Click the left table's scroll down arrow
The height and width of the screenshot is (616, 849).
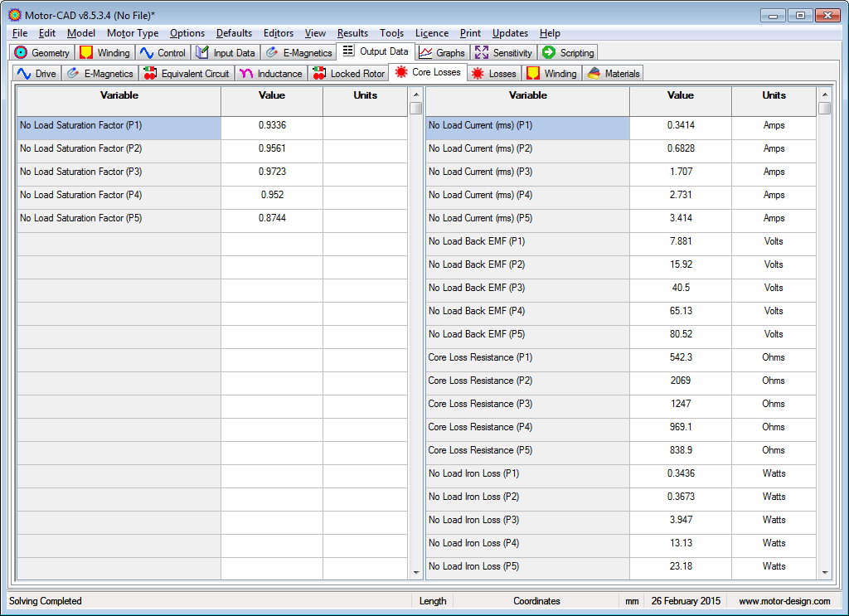[416, 572]
